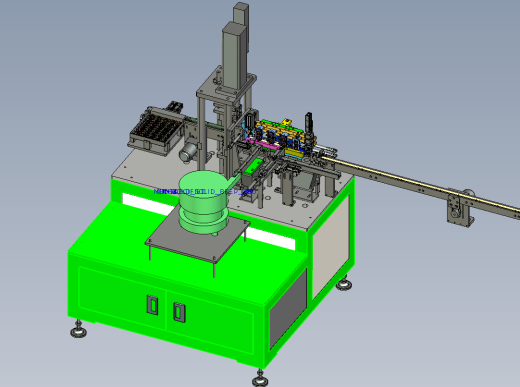Select the right-side leveling foot
The image size is (520, 387).
pos(344,284)
